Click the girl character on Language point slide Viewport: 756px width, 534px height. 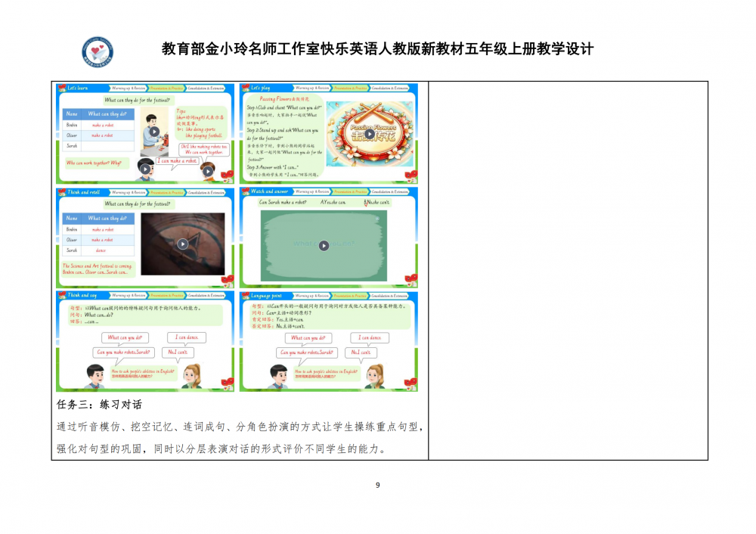click(x=375, y=376)
